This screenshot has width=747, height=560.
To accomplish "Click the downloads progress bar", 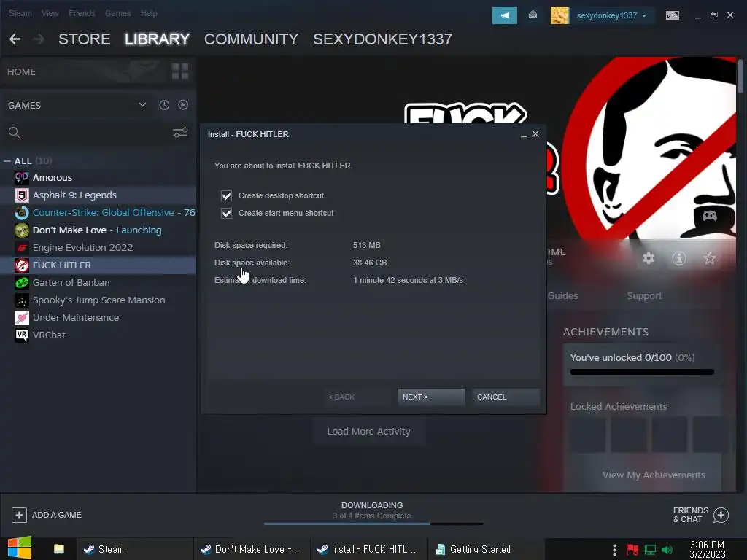I will (373, 524).
